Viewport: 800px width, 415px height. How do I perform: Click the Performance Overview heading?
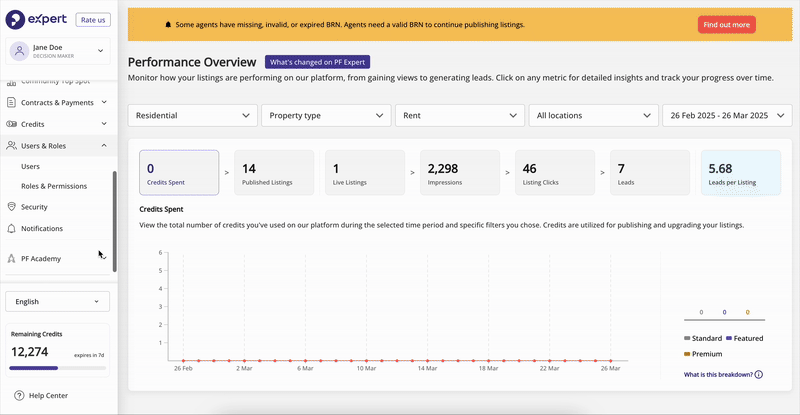[x=192, y=62]
